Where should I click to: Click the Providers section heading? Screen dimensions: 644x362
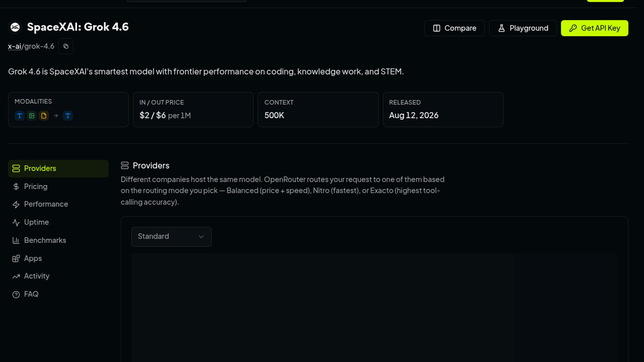151,166
